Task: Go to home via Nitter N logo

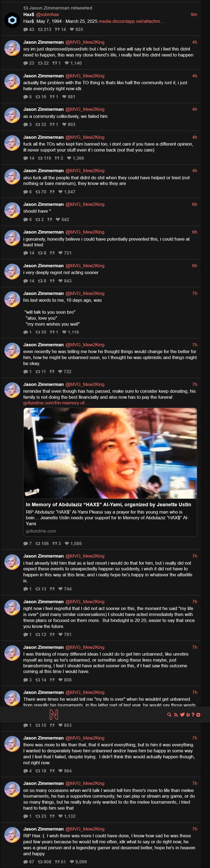Action: (x=54, y=714)
